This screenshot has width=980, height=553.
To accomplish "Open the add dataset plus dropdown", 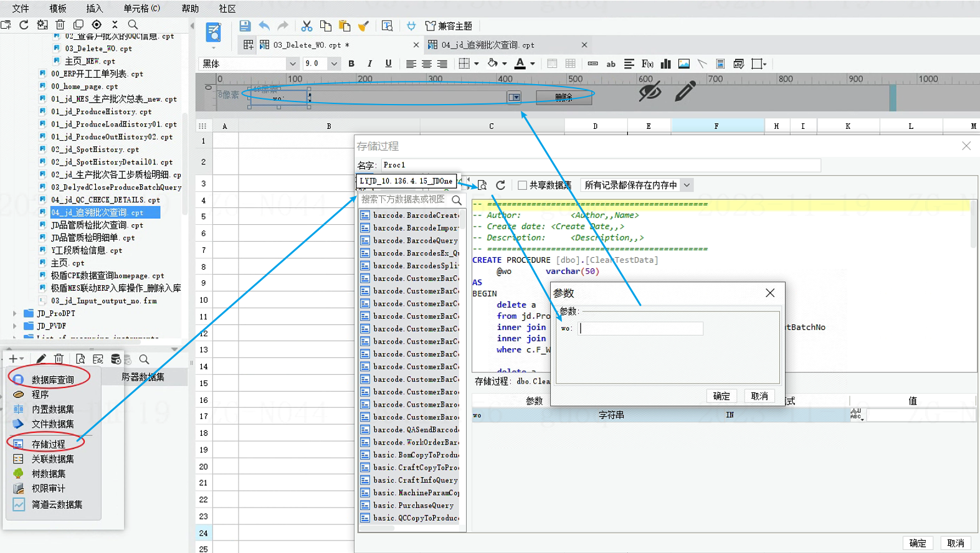I will [x=16, y=359].
